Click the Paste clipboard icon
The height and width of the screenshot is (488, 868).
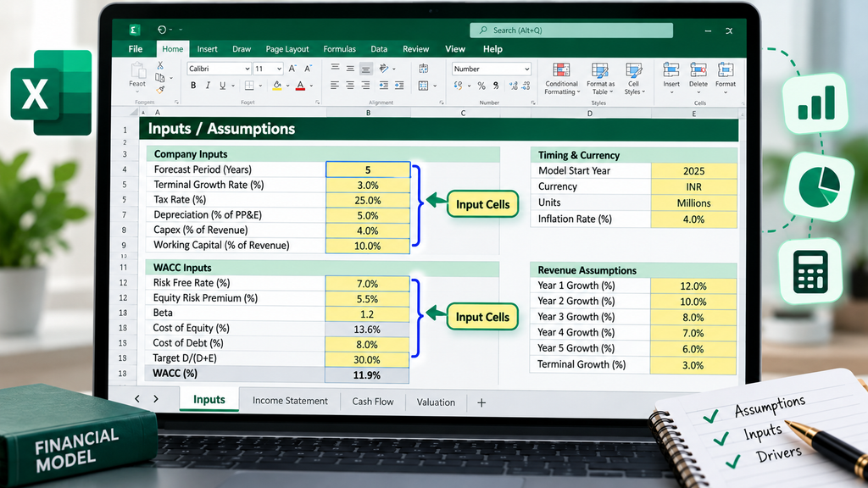(137, 70)
